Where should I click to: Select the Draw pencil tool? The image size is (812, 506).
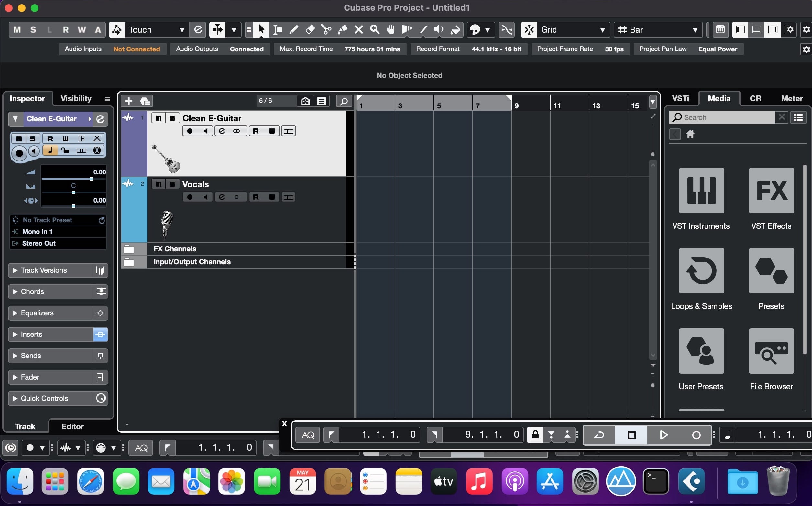(293, 29)
